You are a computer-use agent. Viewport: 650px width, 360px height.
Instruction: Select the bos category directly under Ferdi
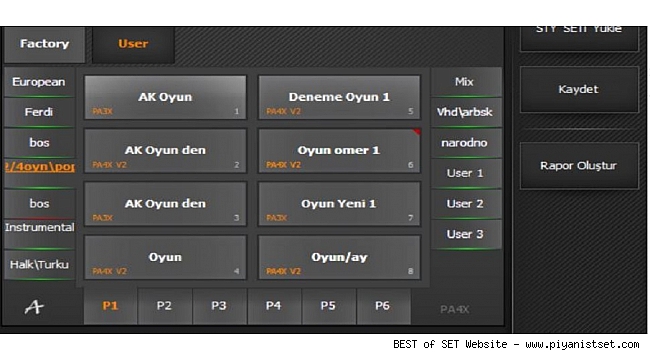39,143
